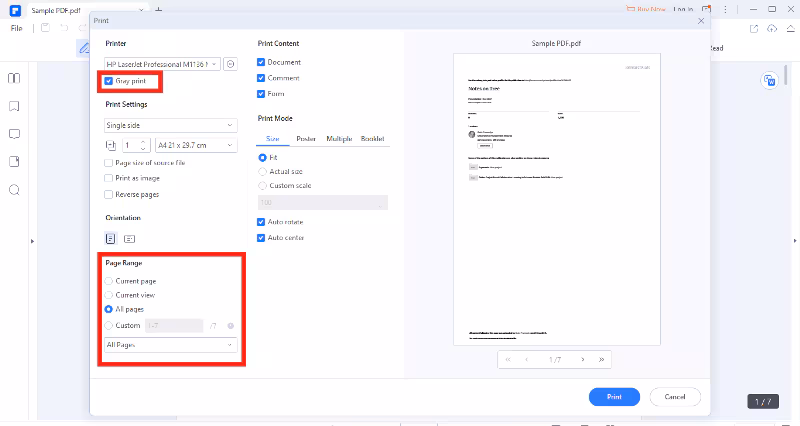Expand the A4 paper size dropdown

click(x=195, y=145)
